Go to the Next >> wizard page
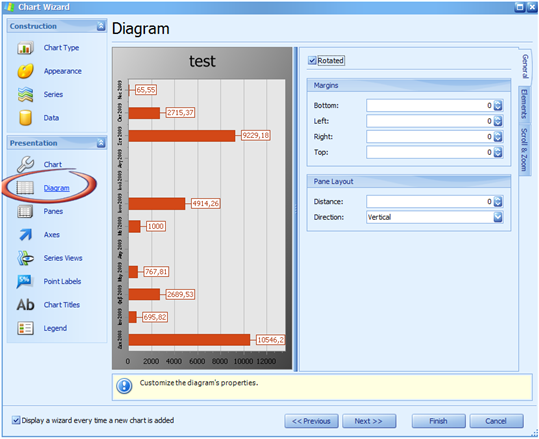The width and height of the screenshot is (539, 439). 369,421
